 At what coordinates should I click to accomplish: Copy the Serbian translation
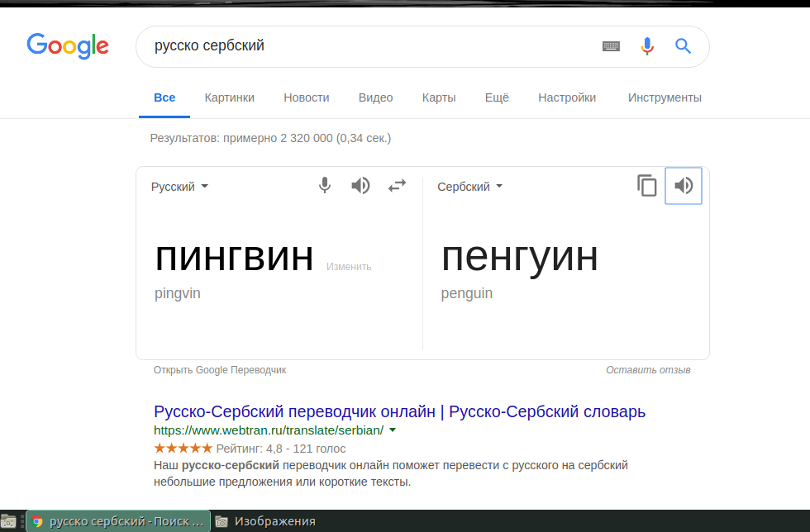point(646,185)
